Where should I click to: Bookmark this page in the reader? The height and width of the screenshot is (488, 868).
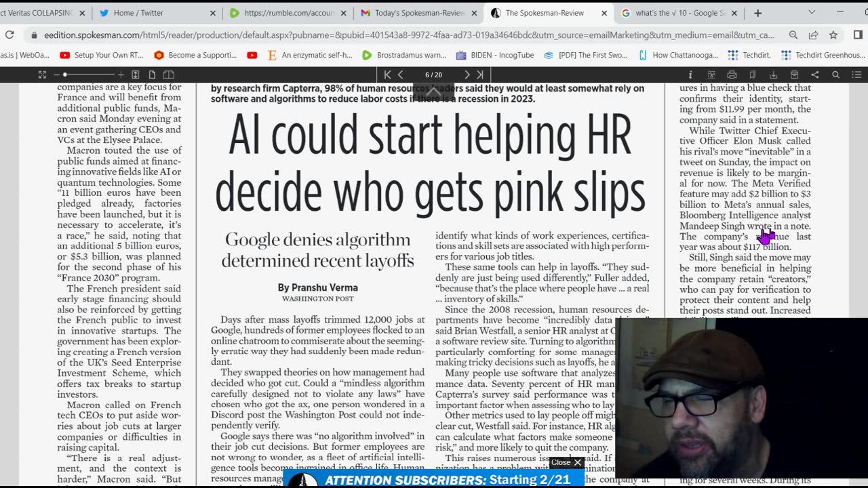tap(753, 75)
